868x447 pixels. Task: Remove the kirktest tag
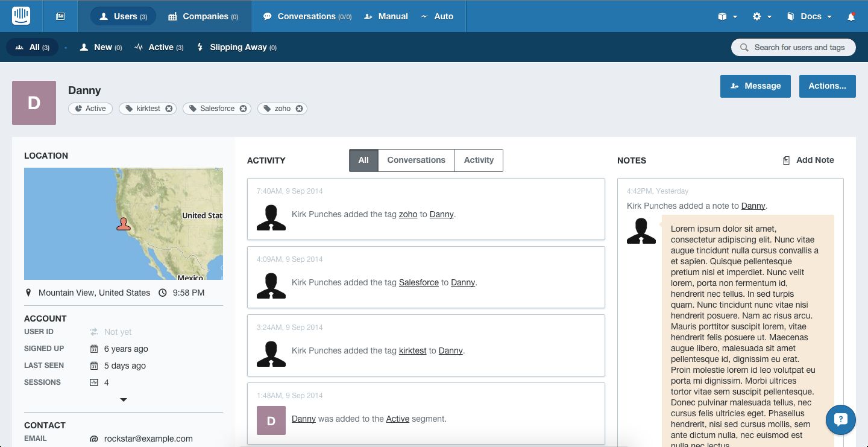pyautogui.click(x=169, y=109)
